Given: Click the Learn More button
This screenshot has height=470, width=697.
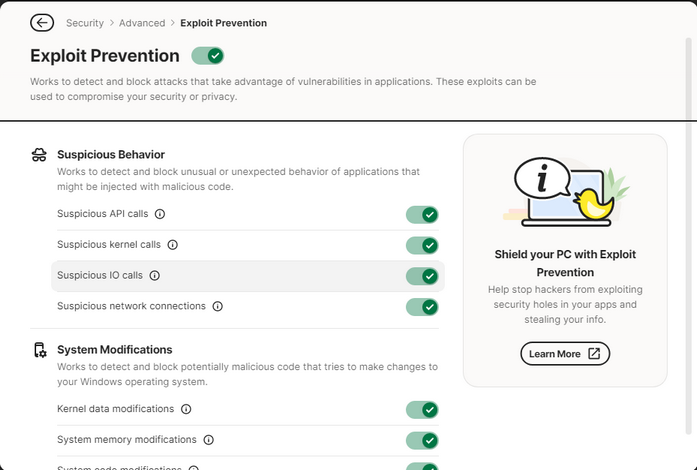Looking at the screenshot, I should coord(564,353).
